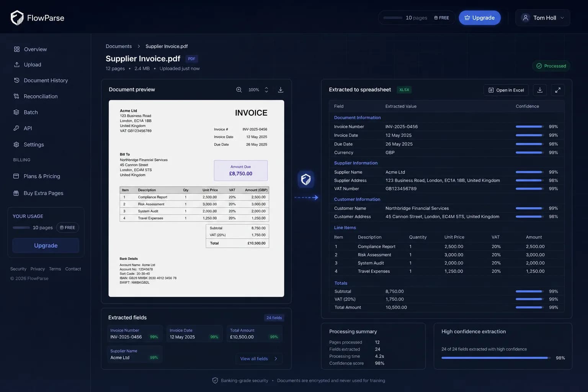Go to Documents breadcrumb
The height and width of the screenshot is (392, 588).
click(119, 46)
